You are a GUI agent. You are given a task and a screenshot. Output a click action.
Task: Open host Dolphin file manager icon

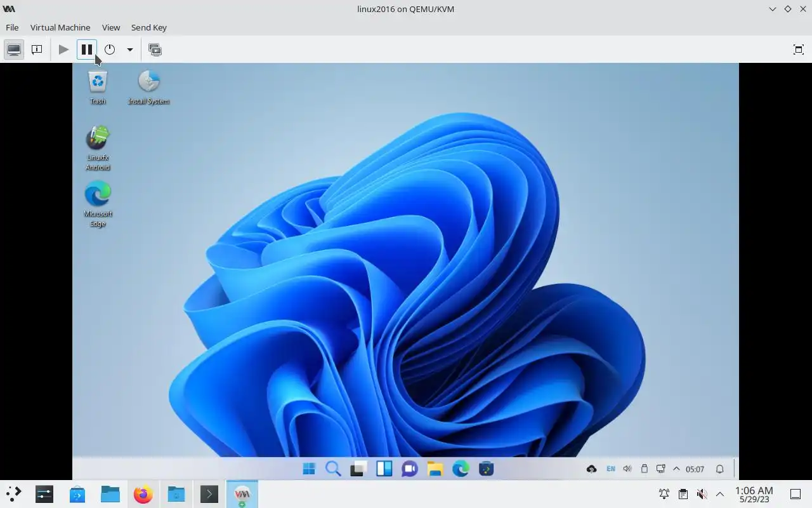(110, 494)
